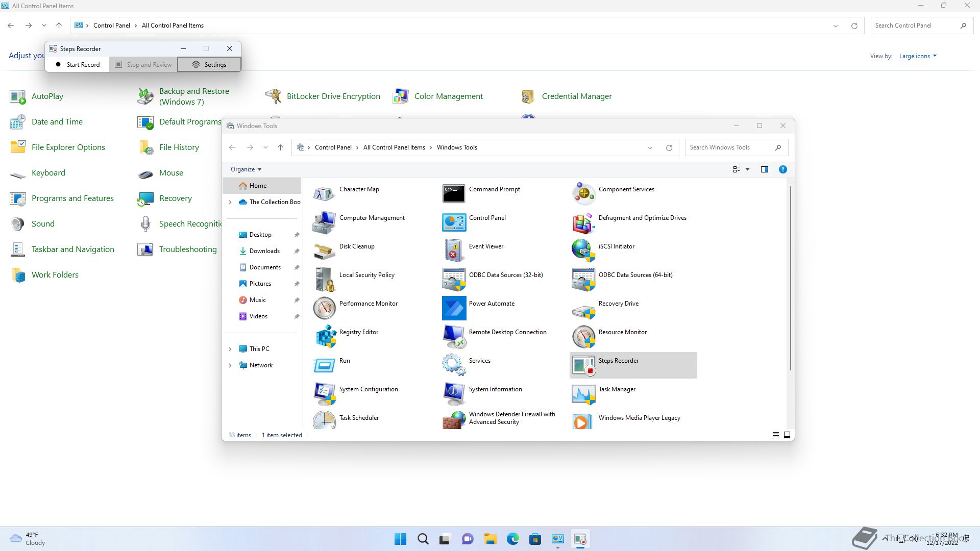
Task: Open the Organize dropdown menu
Action: click(246, 169)
